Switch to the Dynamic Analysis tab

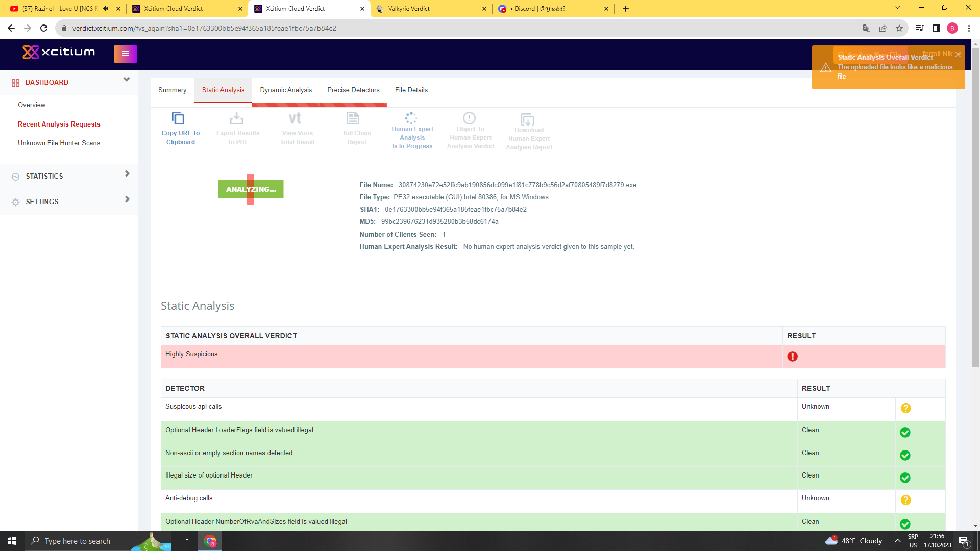[286, 90]
